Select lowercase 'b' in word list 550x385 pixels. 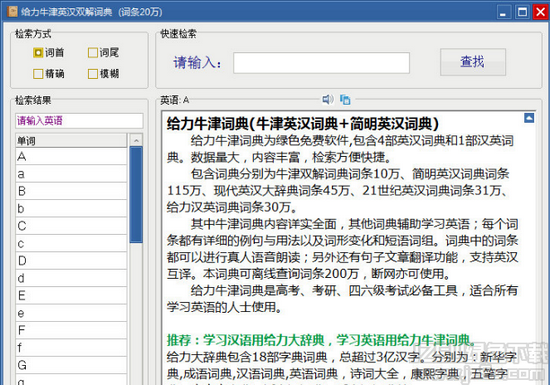click(71, 208)
